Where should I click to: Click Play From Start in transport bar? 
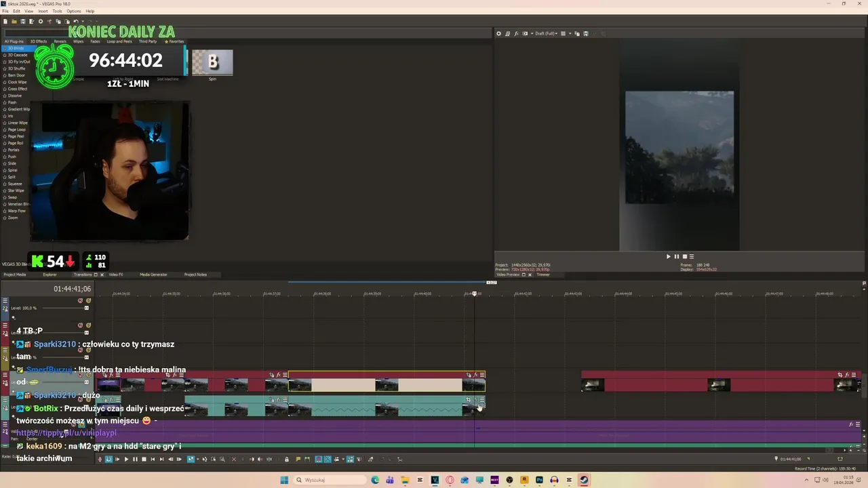(x=117, y=460)
